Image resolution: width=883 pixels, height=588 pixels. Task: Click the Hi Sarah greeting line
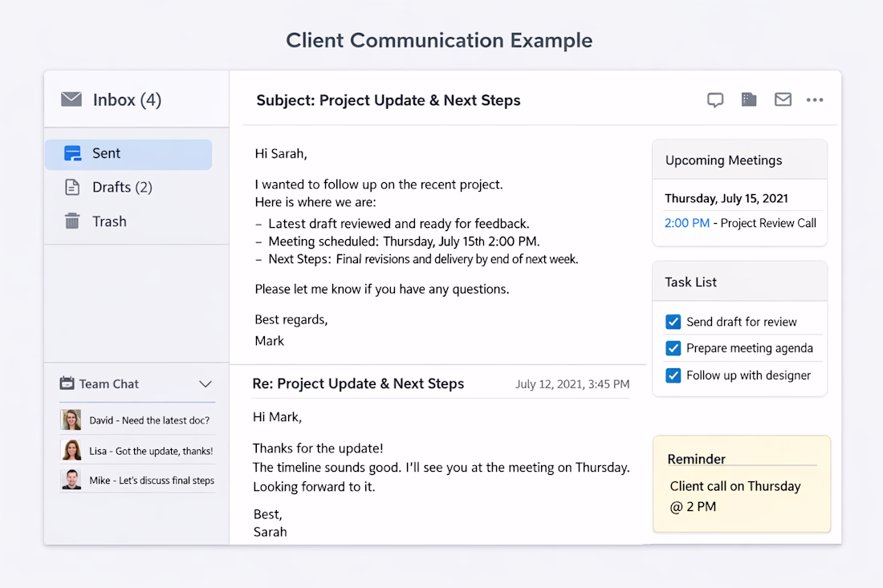coord(280,153)
